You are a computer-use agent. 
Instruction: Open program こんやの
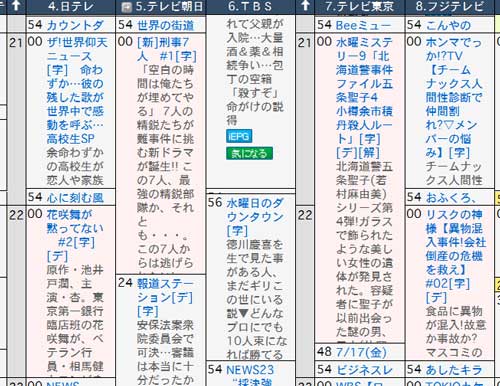[448, 25]
